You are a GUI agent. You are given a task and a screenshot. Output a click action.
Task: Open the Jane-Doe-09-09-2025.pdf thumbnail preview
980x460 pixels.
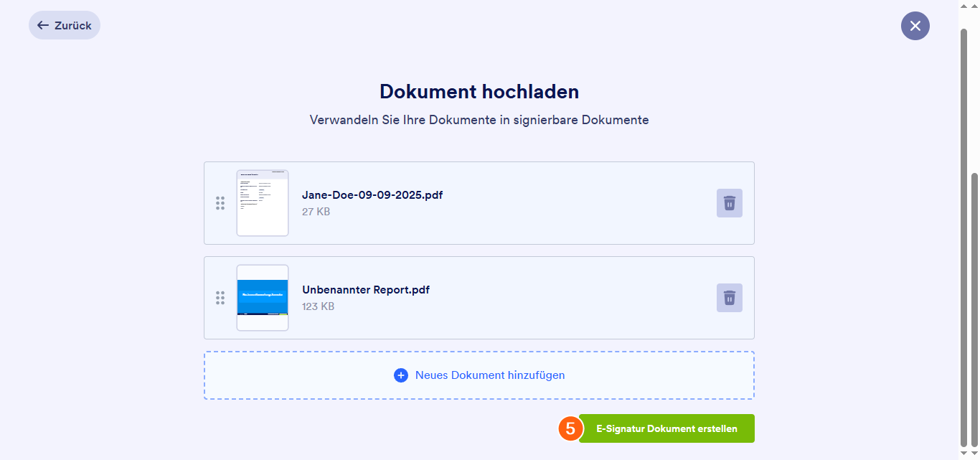[x=263, y=203]
